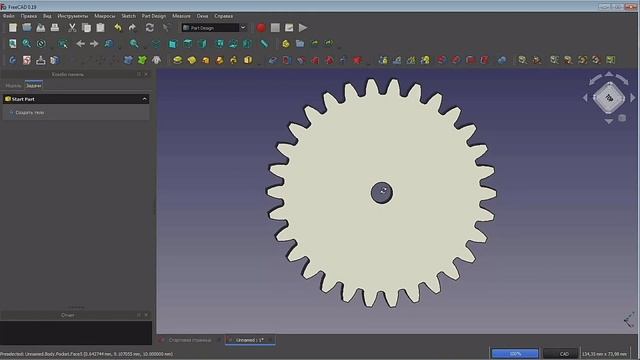Viewport: 640px width, 360px height.
Task: Click the 100% progress bar in status bar
Action: point(515,354)
